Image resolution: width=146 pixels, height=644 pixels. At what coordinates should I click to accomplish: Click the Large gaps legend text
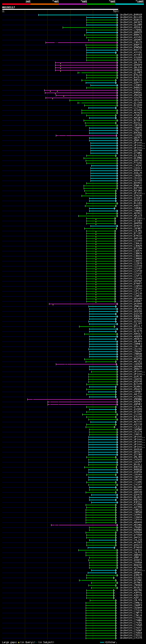(28, 642)
